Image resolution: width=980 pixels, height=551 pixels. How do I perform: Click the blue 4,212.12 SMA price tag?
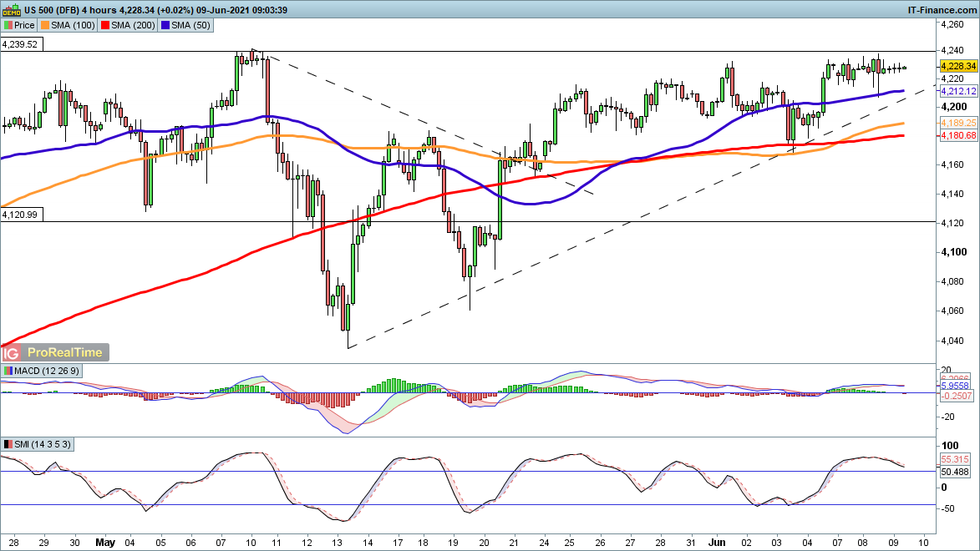[x=957, y=90]
